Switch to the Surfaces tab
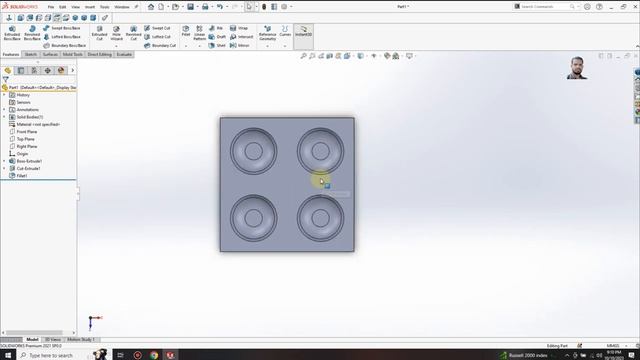Viewport: 640px width, 360px height. 50,54
